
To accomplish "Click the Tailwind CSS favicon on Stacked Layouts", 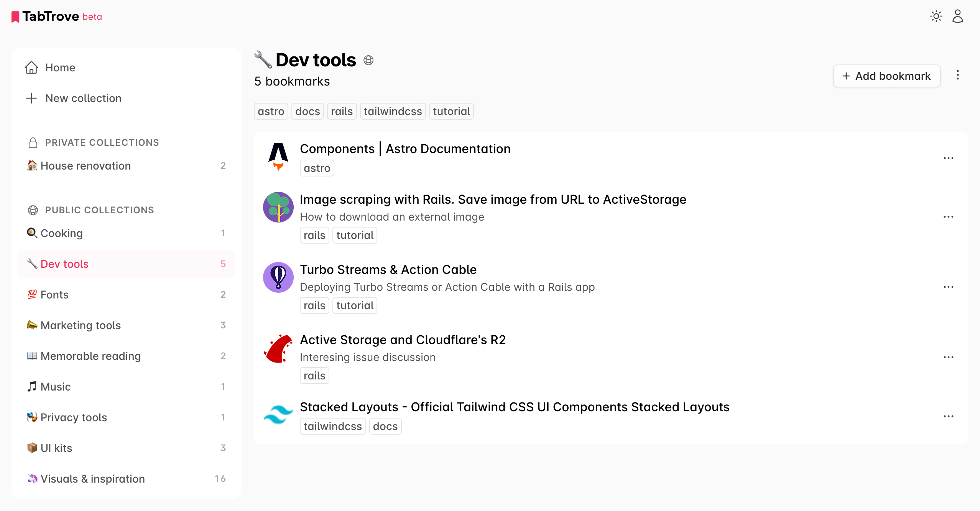I will click(278, 415).
